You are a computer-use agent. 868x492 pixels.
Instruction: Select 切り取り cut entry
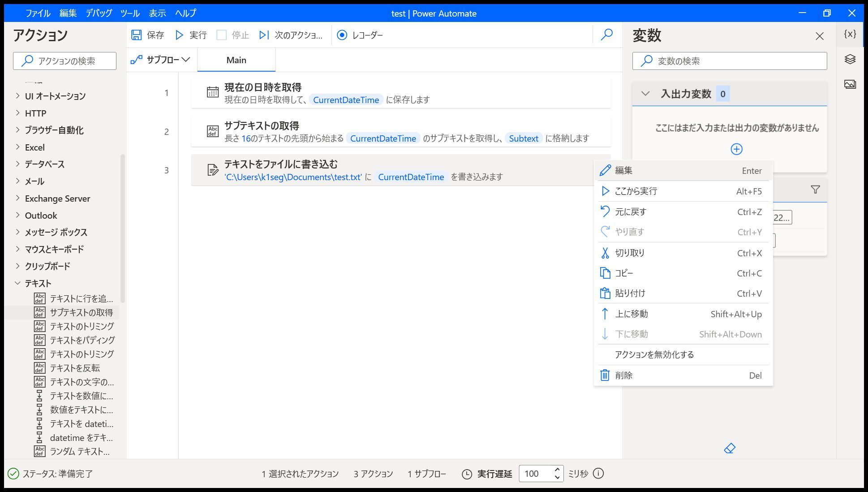click(683, 253)
